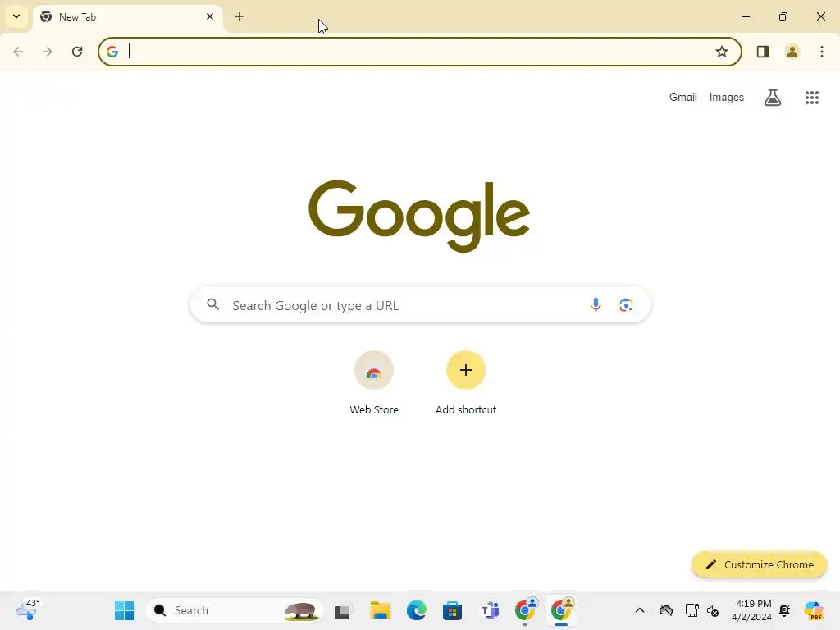Open Customize Chrome panel

[759, 564]
